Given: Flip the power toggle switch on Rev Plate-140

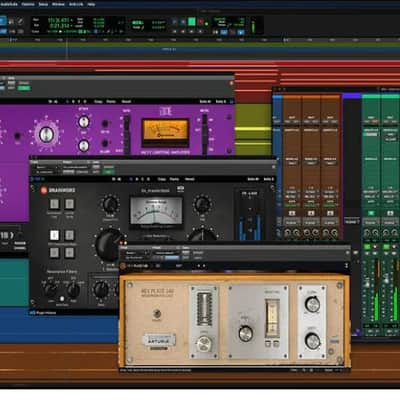Looking at the screenshot, I should [157, 314].
